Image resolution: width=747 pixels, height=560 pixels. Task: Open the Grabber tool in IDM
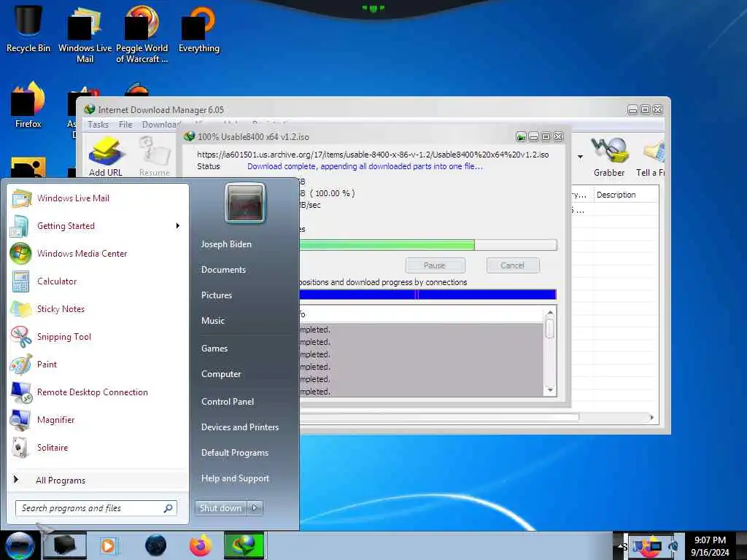(609, 157)
